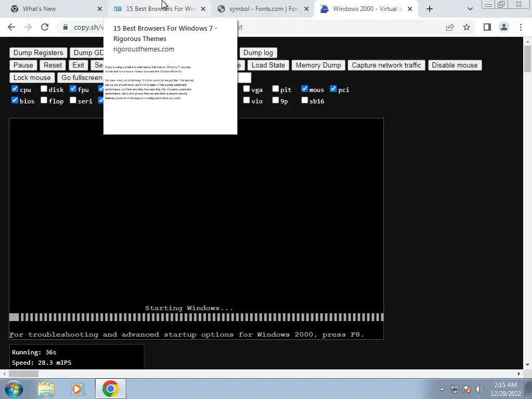The image size is (532, 399).
Task: Enable the seri checkbox
Action: pyautogui.click(x=73, y=100)
